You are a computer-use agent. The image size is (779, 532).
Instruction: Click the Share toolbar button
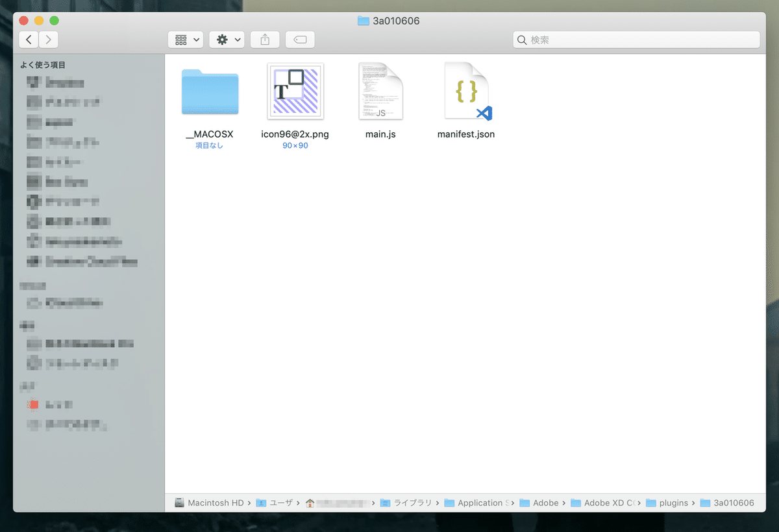(265, 40)
